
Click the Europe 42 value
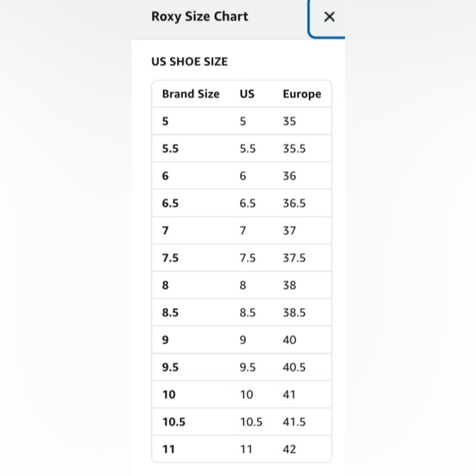coord(289,449)
